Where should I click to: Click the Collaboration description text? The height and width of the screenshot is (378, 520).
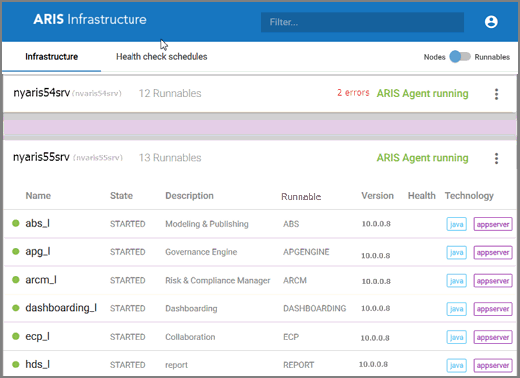coord(190,337)
